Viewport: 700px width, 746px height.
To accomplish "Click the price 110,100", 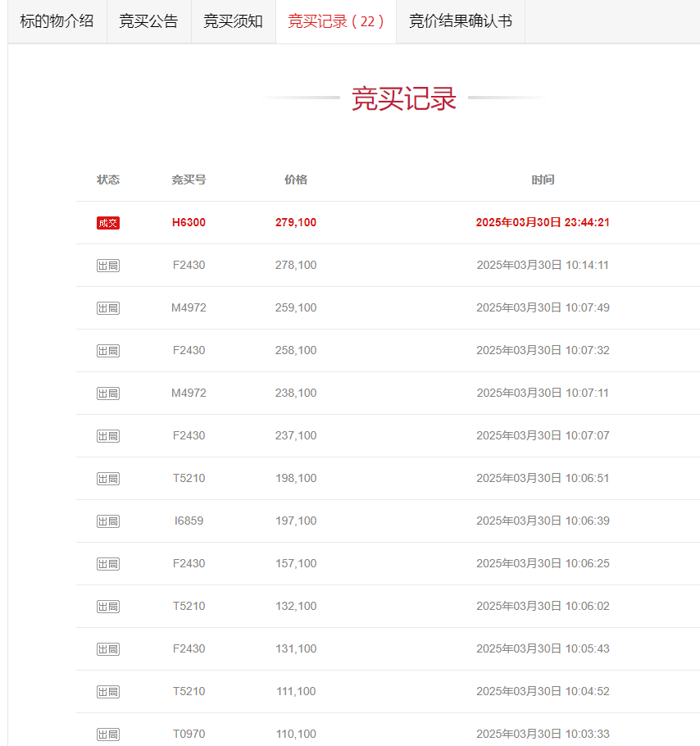I will pyautogui.click(x=296, y=734).
